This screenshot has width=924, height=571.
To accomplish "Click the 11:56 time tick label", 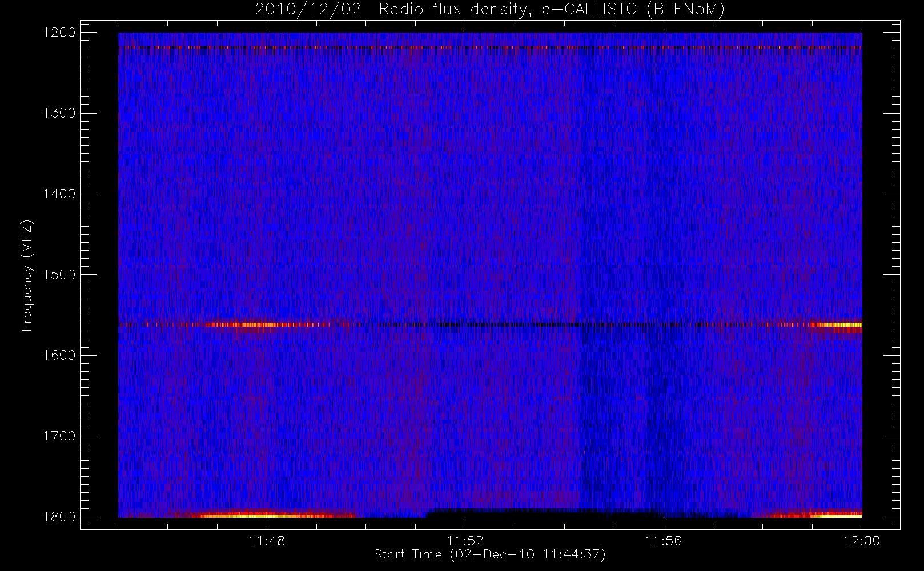I will coord(664,541).
